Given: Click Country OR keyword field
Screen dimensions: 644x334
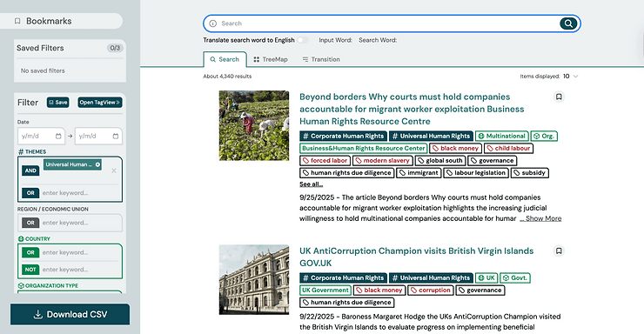Looking at the screenshot, I should pyautogui.click(x=80, y=252).
